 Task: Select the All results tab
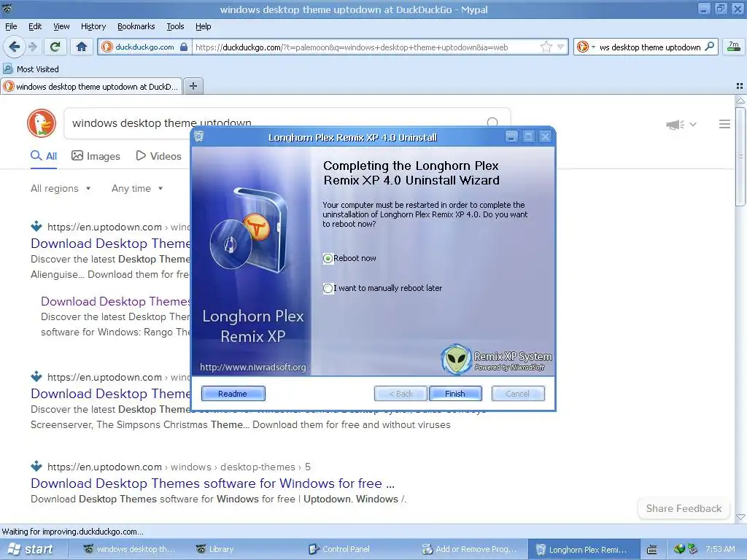pyautogui.click(x=44, y=156)
